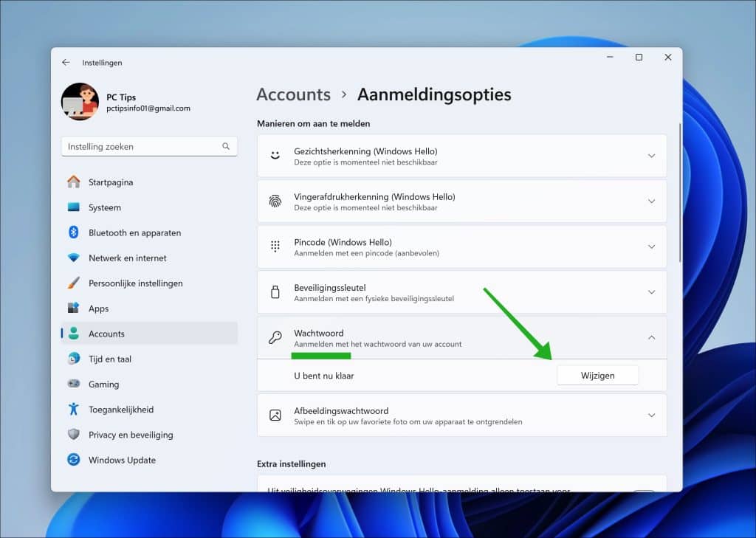Click the Apps tiles icon

(x=74, y=308)
